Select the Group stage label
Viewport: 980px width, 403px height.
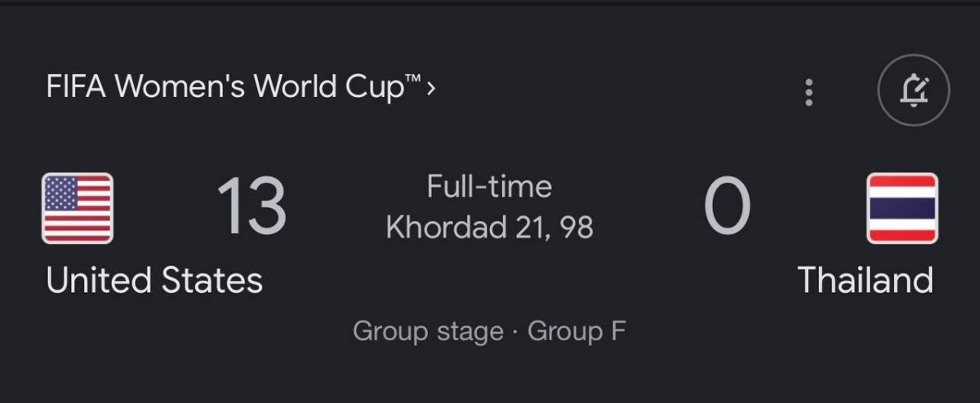point(428,331)
